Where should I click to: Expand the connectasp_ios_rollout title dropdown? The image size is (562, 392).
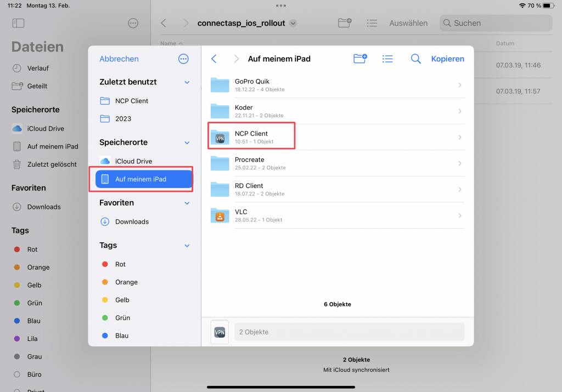[x=293, y=23]
